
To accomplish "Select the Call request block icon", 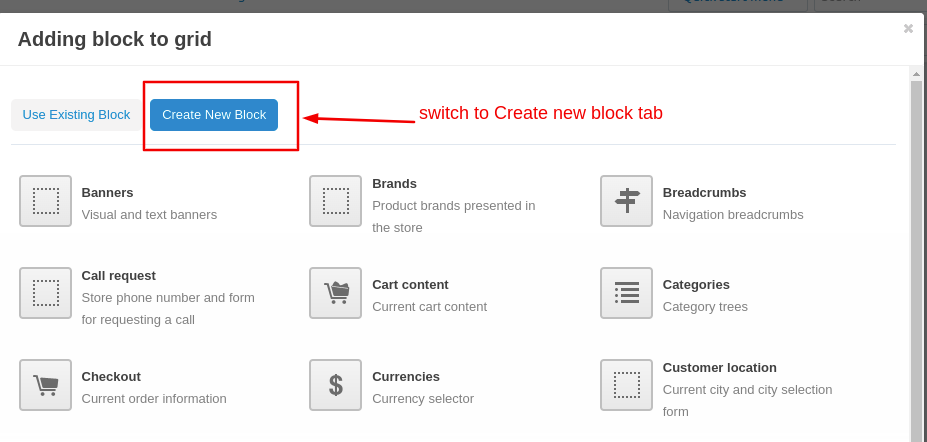I will pyautogui.click(x=45, y=293).
